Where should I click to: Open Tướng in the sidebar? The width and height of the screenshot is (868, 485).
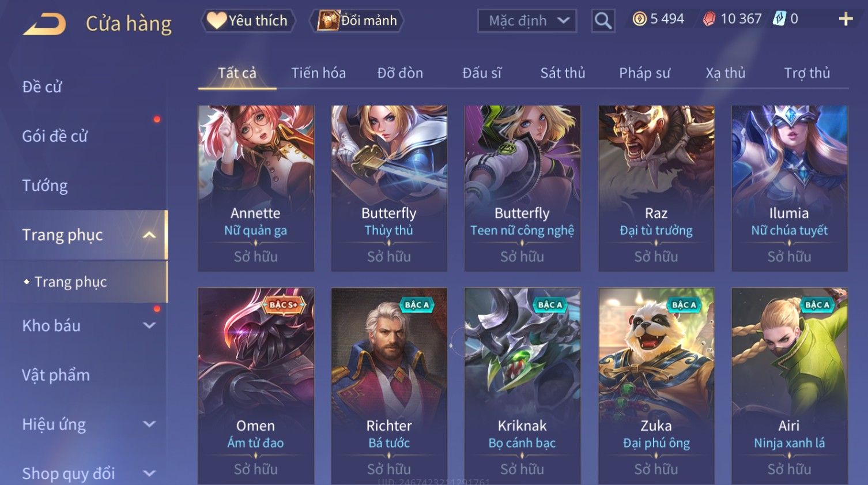coord(45,186)
